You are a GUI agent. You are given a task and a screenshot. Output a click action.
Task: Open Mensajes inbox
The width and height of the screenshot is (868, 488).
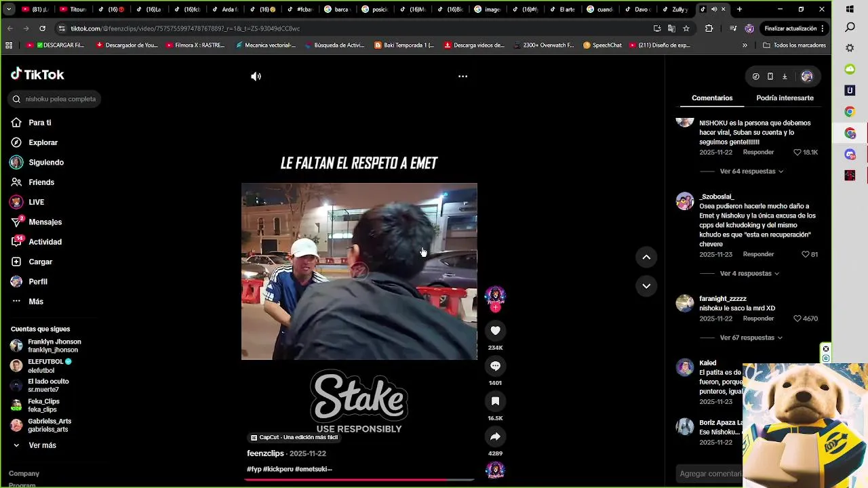[45, 222]
